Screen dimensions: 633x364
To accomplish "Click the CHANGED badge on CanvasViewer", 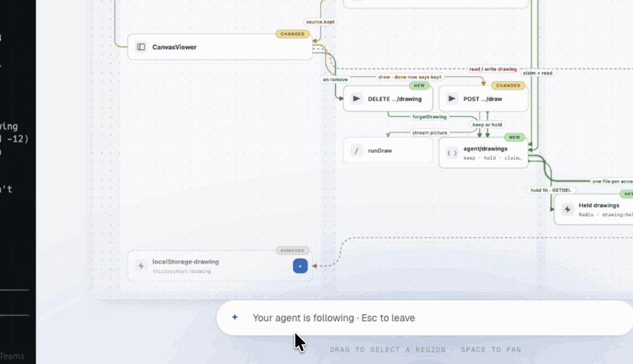I will (293, 34).
